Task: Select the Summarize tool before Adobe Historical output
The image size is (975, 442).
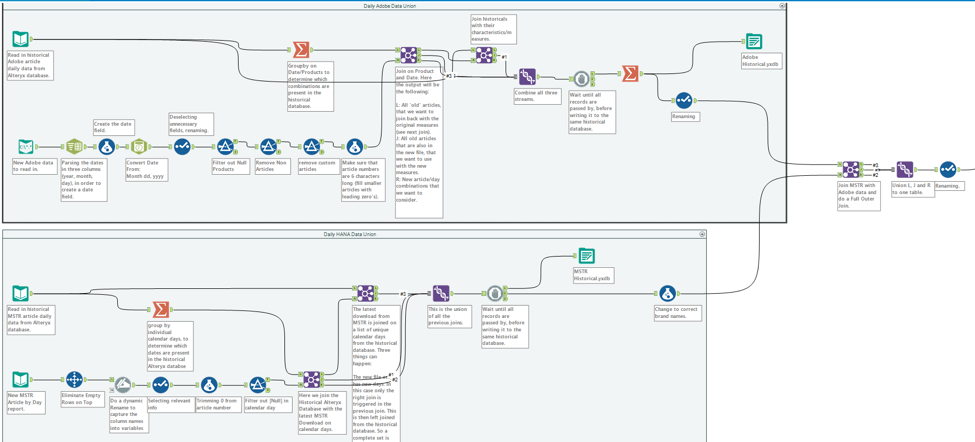Action: pos(629,74)
